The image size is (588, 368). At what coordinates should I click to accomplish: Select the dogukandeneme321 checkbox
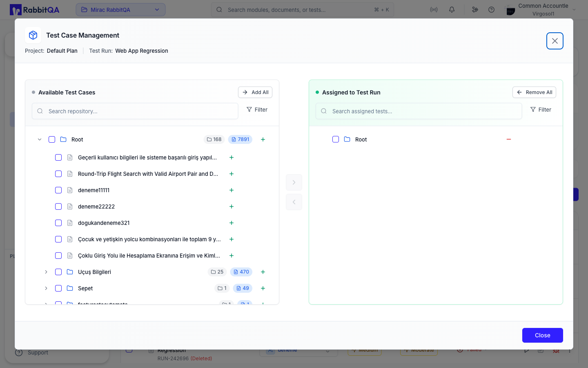click(58, 223)
